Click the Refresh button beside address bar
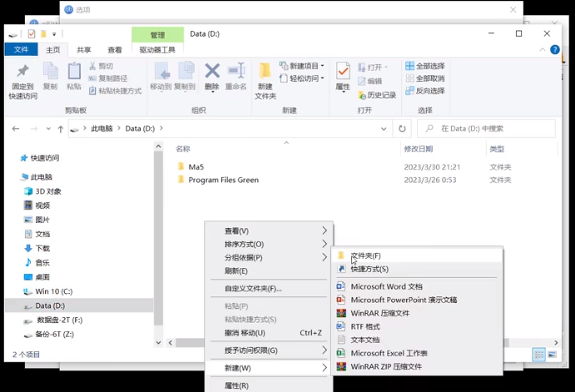This screenshot has height=392, width=575. [402, 129]
